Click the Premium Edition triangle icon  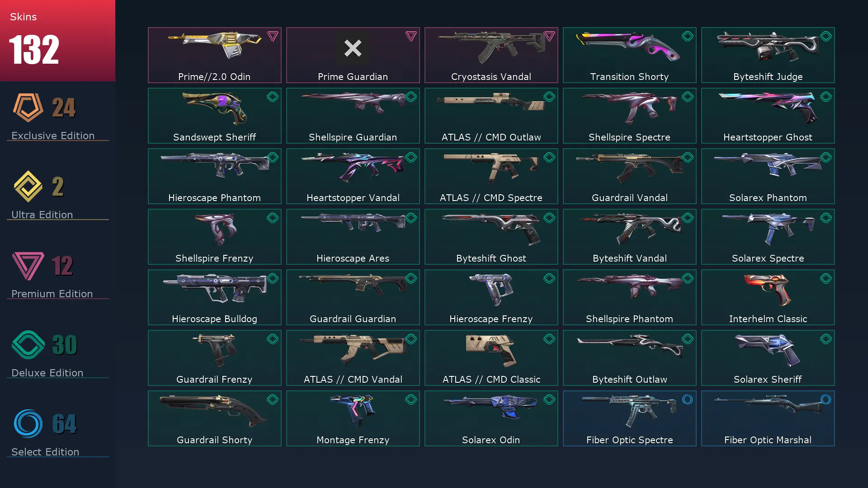coord(28,266)
